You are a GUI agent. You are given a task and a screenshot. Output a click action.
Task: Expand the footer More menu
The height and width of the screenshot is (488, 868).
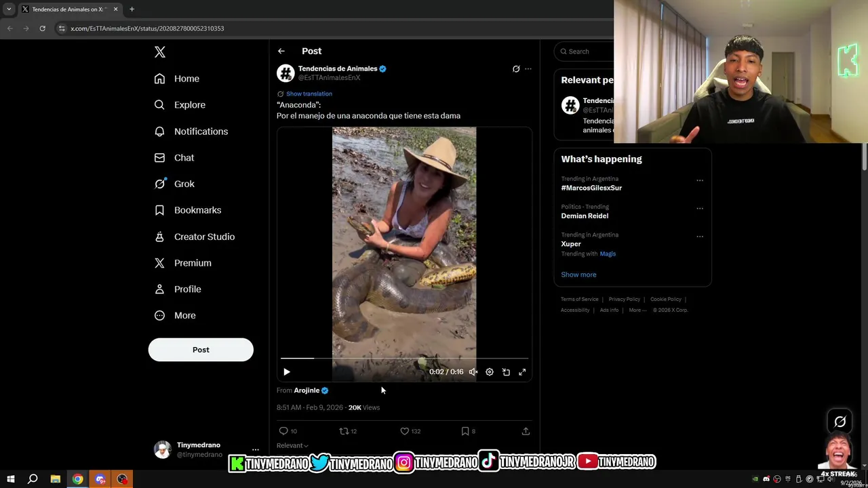pyautogui.click(x=637, y=310)
